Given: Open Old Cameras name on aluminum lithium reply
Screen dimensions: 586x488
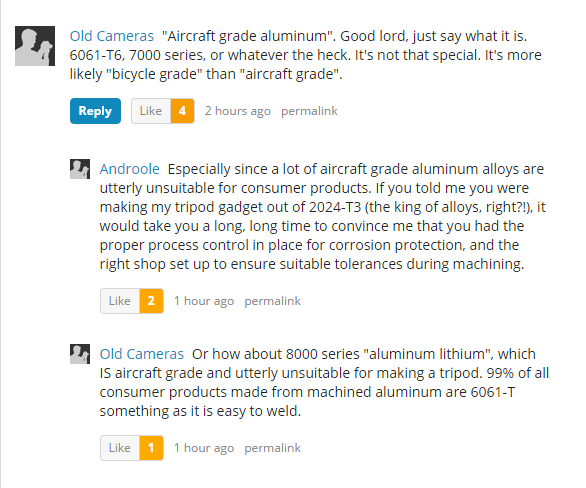Looking at the screenshot, I should (142, 354).
